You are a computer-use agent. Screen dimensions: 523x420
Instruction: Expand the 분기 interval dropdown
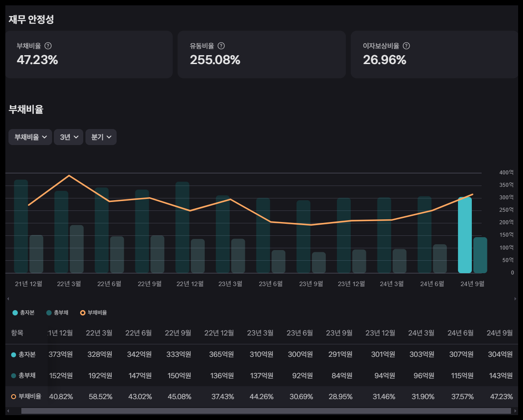[x=101, y=137]
